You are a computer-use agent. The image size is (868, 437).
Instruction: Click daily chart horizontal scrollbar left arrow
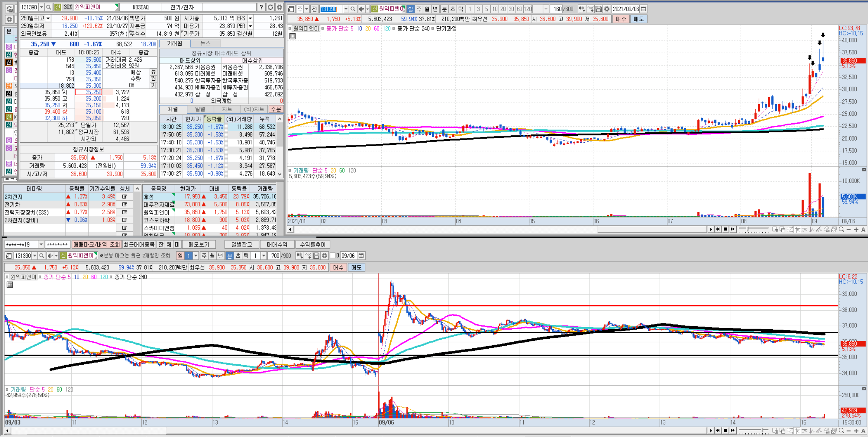point(291,229)
